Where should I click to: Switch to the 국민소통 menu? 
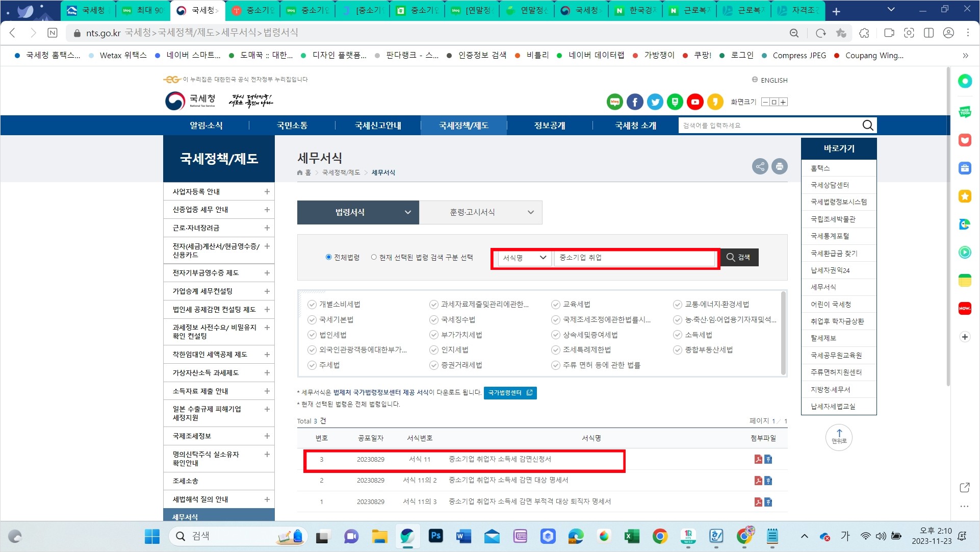(292, 125)
